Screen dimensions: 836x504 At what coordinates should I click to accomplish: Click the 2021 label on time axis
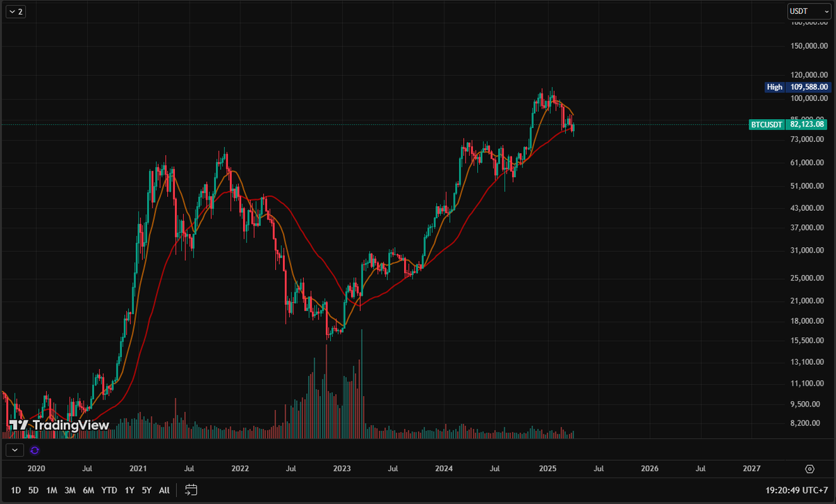138,469
